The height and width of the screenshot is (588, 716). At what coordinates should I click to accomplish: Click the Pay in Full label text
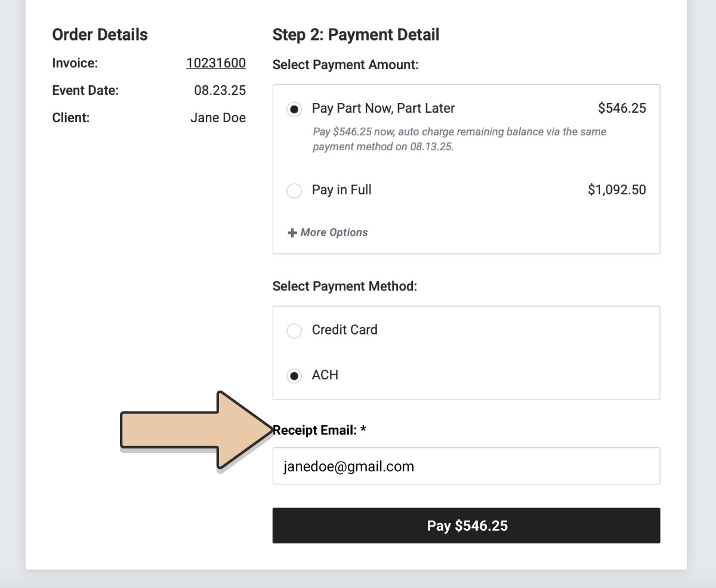341,190
